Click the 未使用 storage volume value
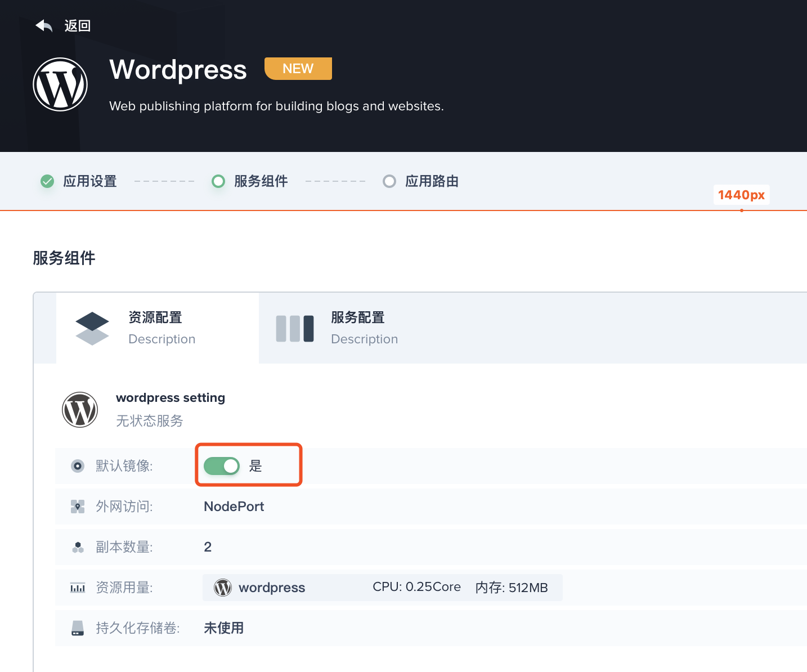Image resolution: width=807 pixels, height=672 pixels. 224,628
